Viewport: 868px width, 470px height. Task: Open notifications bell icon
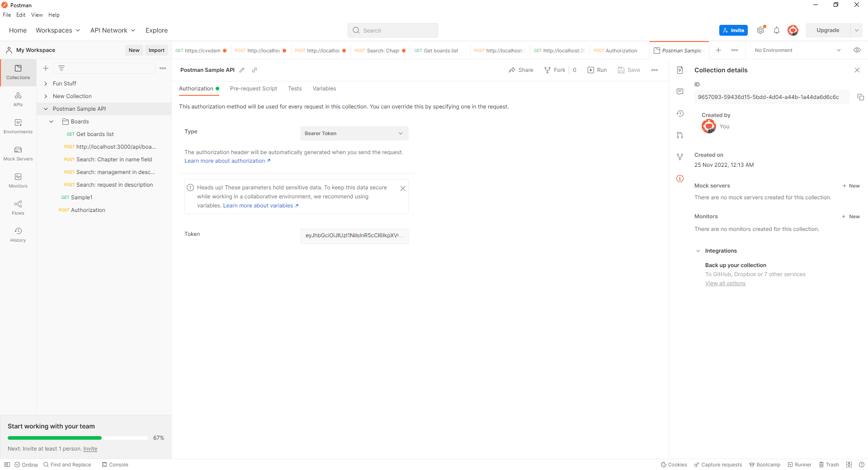(x=777, y=30)
